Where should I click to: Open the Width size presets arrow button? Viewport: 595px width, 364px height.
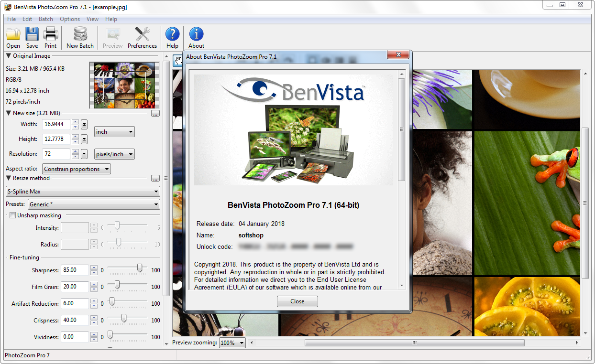[84, 124]
